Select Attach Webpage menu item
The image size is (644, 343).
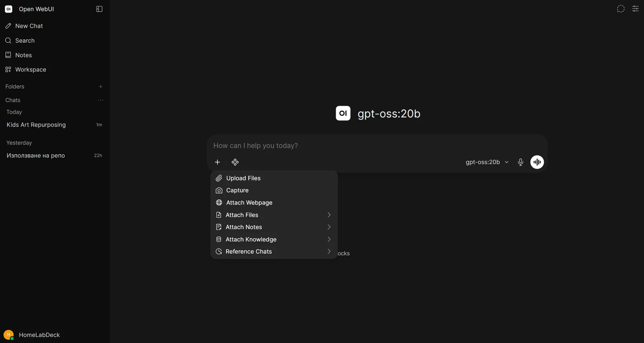[x=274, y=202]
